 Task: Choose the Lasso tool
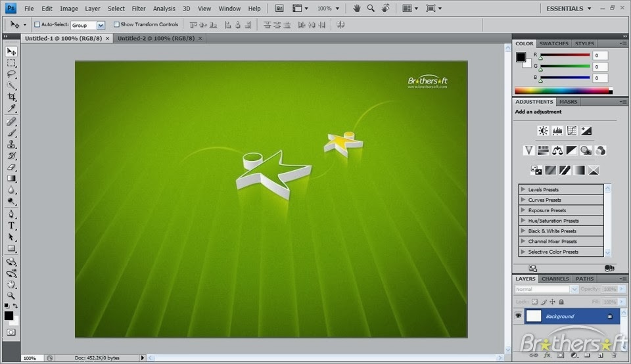[x=11, y=74]
